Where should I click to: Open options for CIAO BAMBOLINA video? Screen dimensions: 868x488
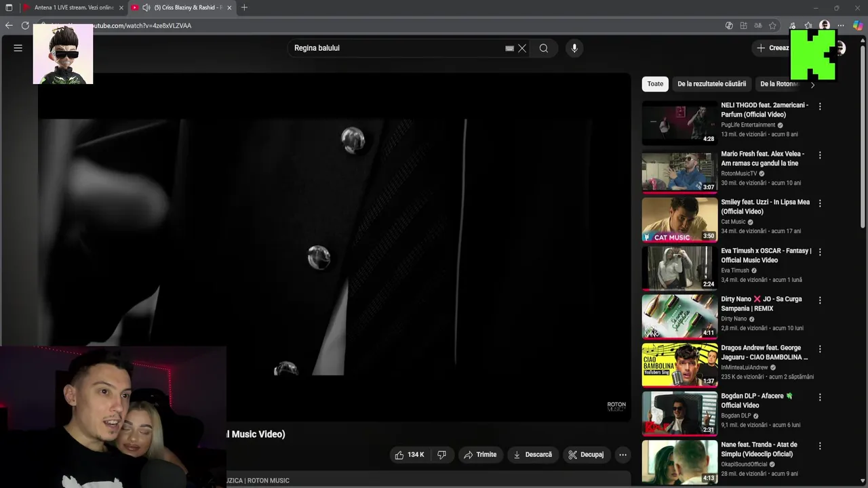pyautogui.click(x=820, y=349)
